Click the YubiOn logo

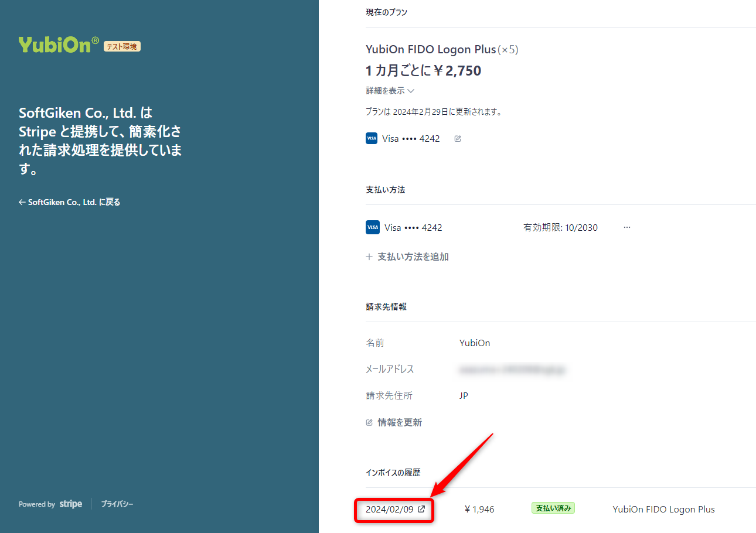pyautogui.click(x=59, y=45)
